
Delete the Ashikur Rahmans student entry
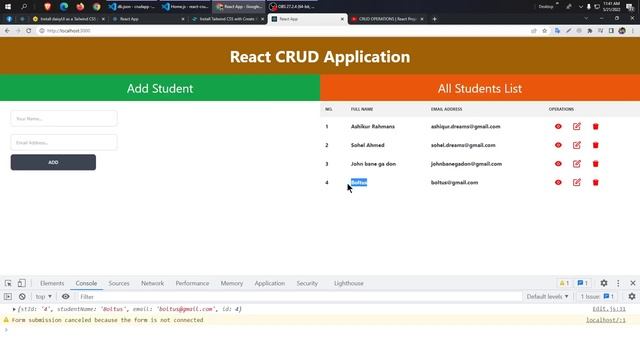click(596, 127)
